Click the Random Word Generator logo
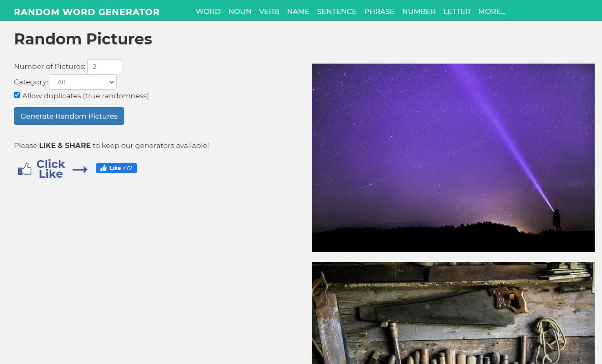 pyautogui.click(x=87, y=12)
